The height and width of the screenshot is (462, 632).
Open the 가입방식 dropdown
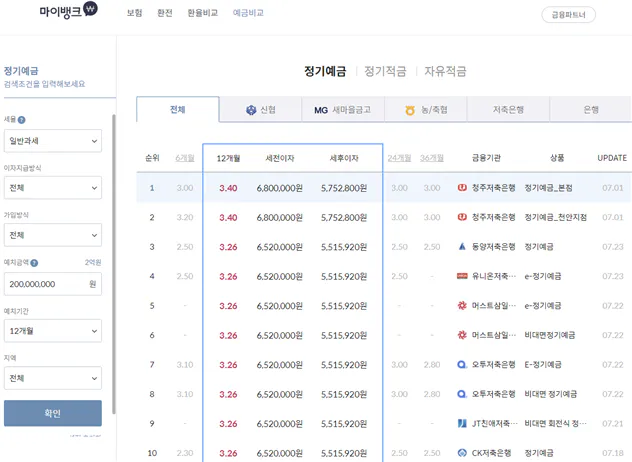pyautogui.click(x=53, y=235)
